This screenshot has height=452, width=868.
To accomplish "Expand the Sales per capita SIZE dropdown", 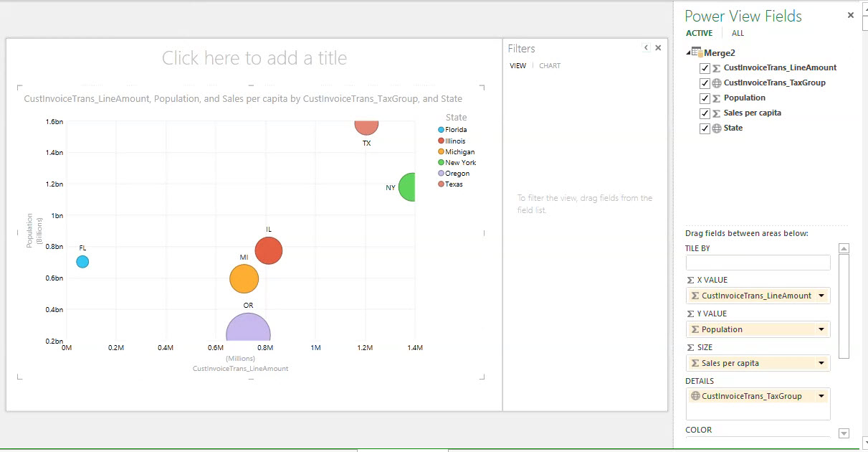I will tap(821, 363).
